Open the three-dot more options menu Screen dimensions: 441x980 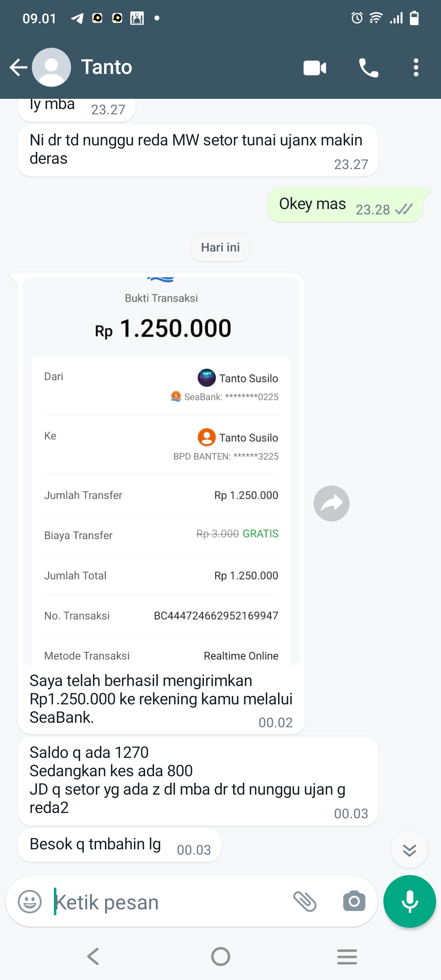point(416,68)
